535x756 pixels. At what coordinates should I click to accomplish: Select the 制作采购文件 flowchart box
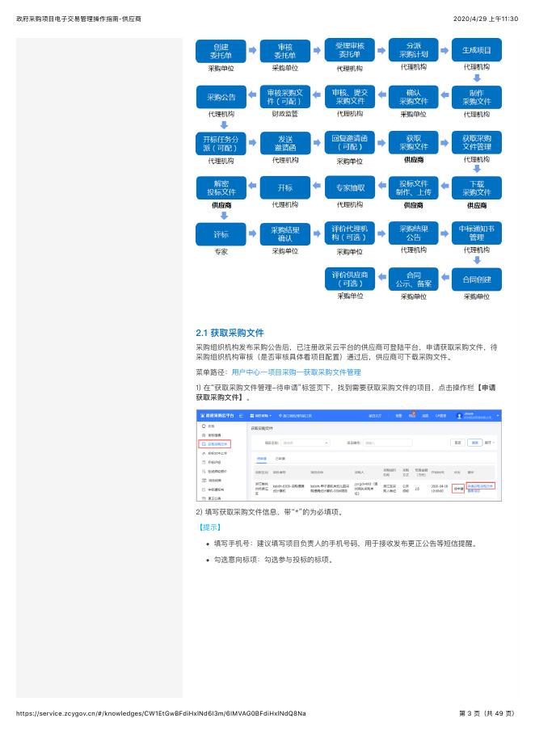(477, 97)
